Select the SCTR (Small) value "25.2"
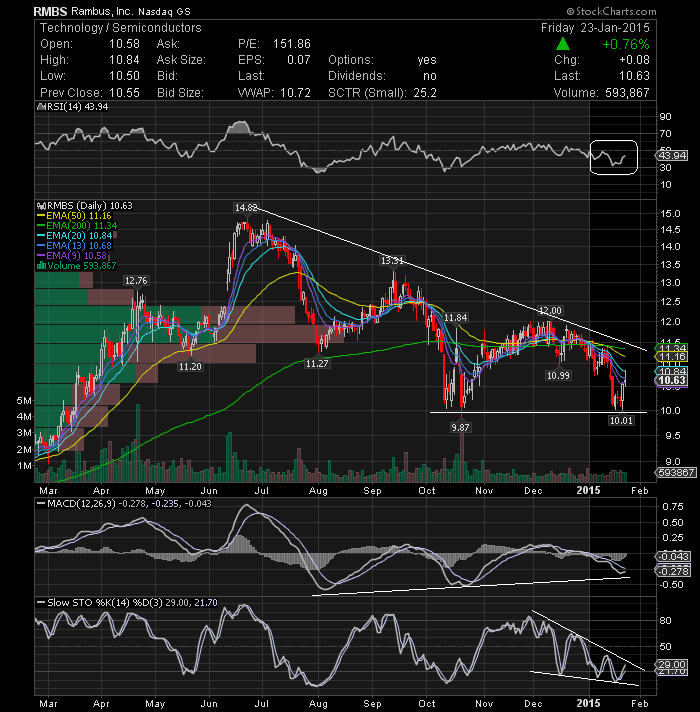Image resolution: width=700 pixels, height=712 pixels. [x=425, y=93]
